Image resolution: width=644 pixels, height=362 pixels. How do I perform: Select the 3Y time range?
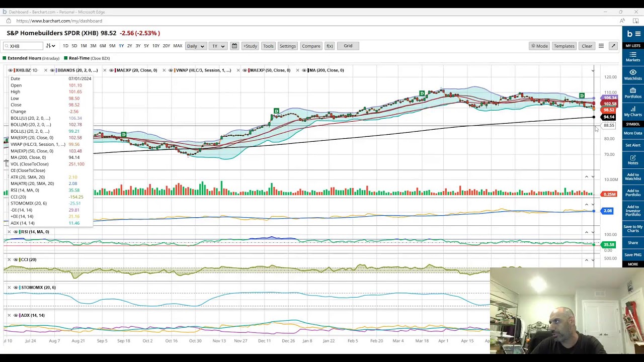pos(138,46)
